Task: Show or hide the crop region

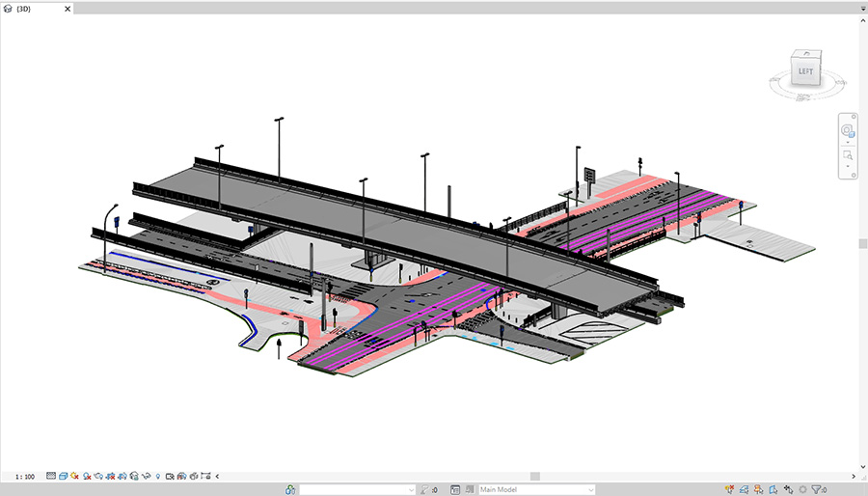Action: click(x=122, y=476)
